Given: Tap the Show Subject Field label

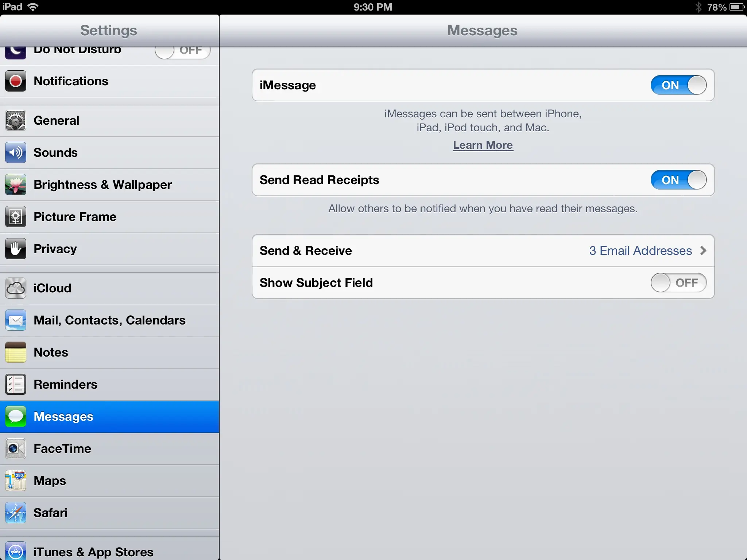Looking at the screenshot, I should 316,283.
